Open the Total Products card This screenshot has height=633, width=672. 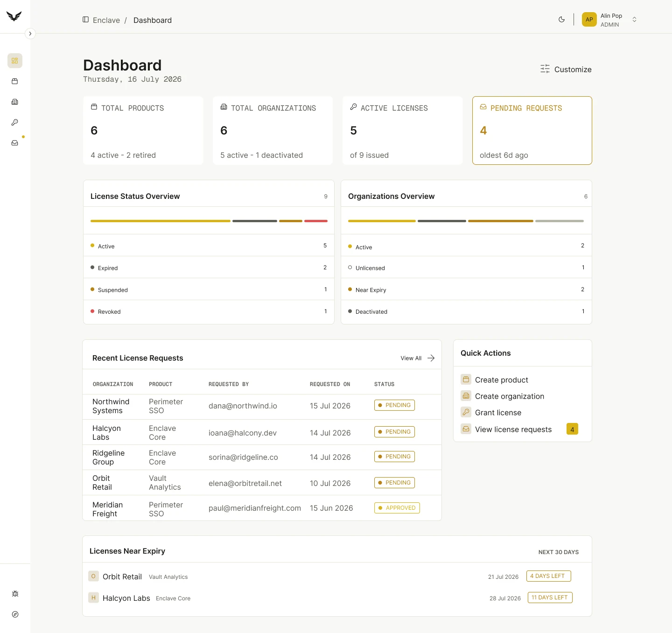[x=143, y=130]
